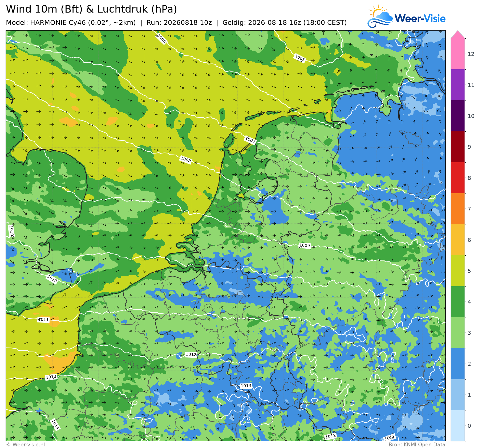Select the 1011 label over the Channel
The width and height of the screenshot is (486, 448).
43,320
